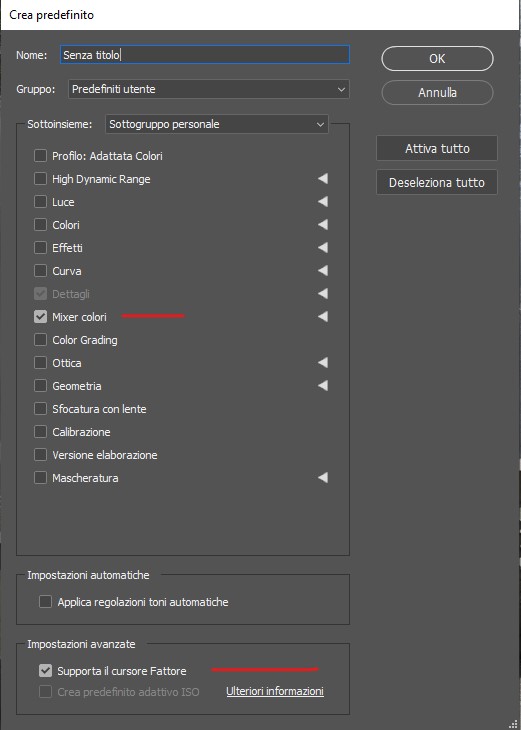Click Attiva tutto button
This screenshot has height=730, width=521.
tap(437, 148)
